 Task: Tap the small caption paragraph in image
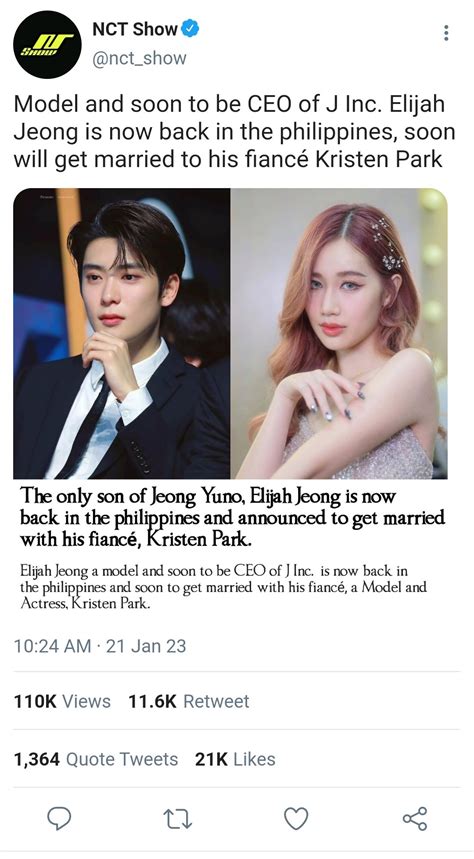coord(223,588)
